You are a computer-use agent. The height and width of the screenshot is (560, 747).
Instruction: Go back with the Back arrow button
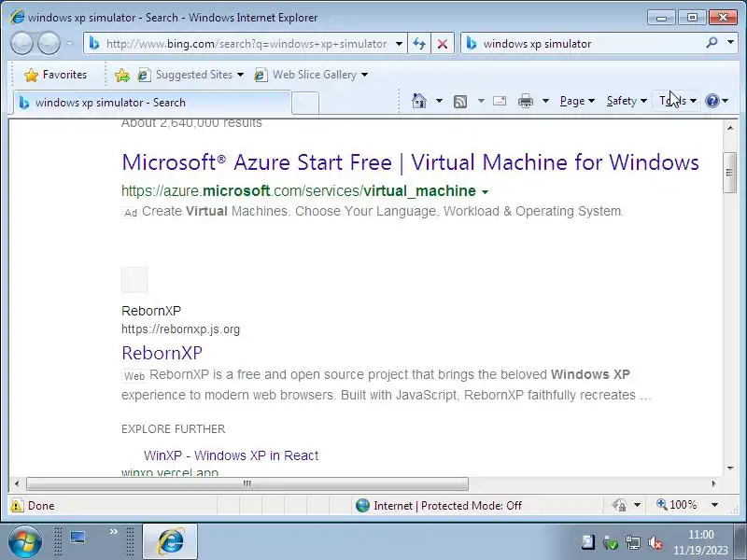click(21, 43)
